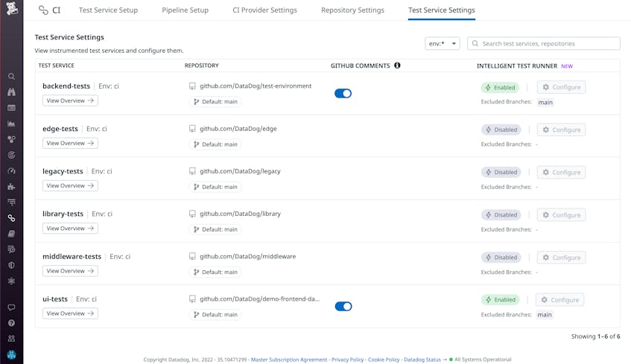
Task: Toggle GitHub comments for backend-tests
Action: (343, 93)
